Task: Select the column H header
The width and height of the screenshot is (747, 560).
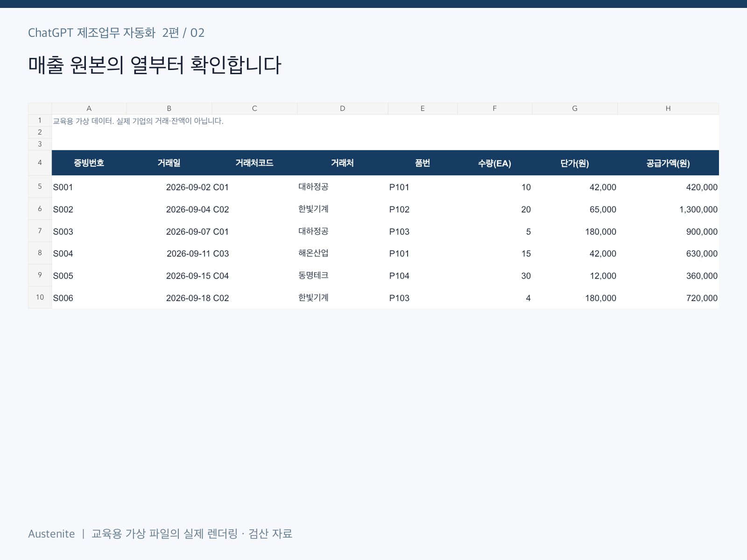Action: 668,108
